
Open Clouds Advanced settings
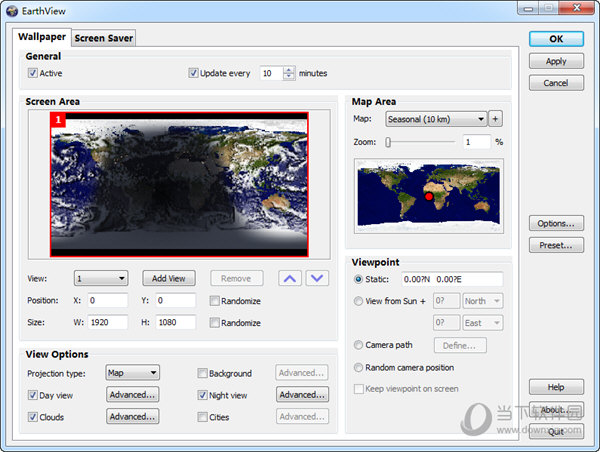[132, 416]
